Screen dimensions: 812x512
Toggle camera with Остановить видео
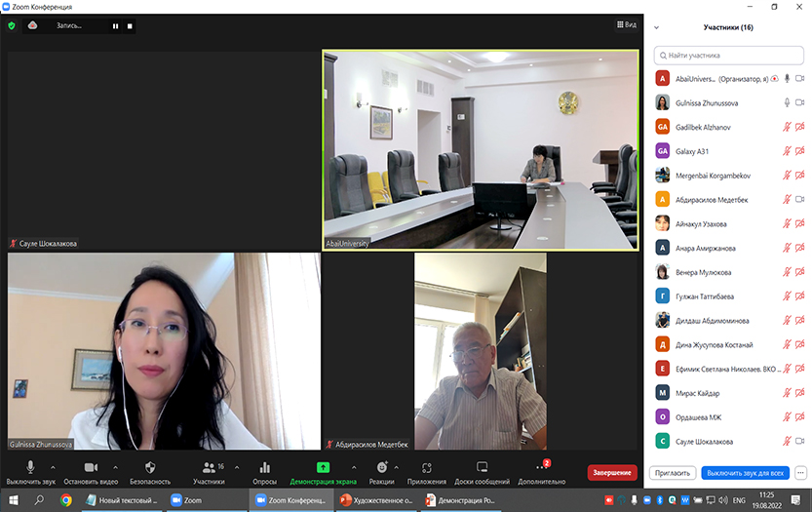[x=91, y=468]
